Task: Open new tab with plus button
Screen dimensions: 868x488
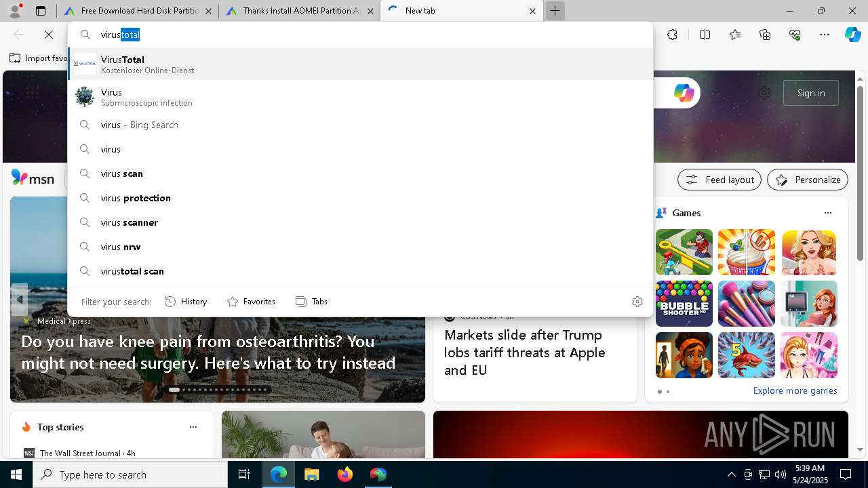Action: point(555,11)
